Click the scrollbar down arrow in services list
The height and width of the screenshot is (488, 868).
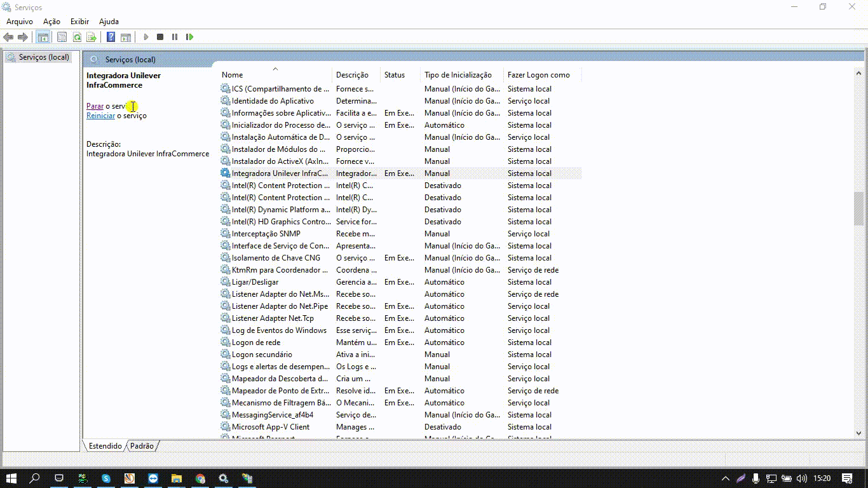click(x=859, y=432)
